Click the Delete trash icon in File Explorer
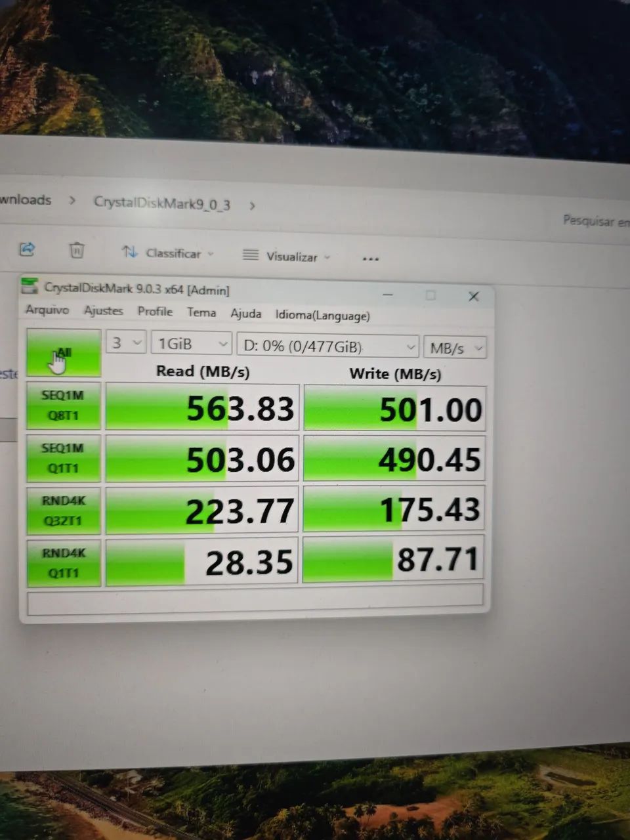 tap(77, 250)
